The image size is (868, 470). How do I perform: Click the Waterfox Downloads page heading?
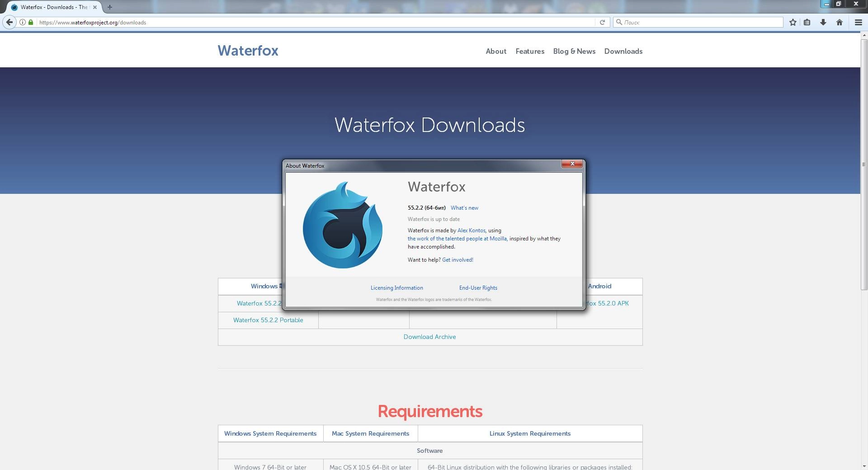(429, 125)
